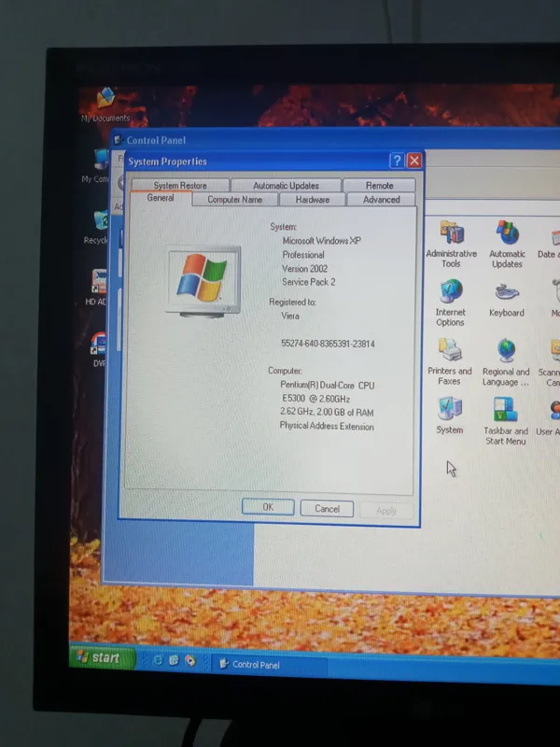This screenshot has width=560, height=747.
Task: Cancel the System Properties dialog
Action: (x=328, y=508)
